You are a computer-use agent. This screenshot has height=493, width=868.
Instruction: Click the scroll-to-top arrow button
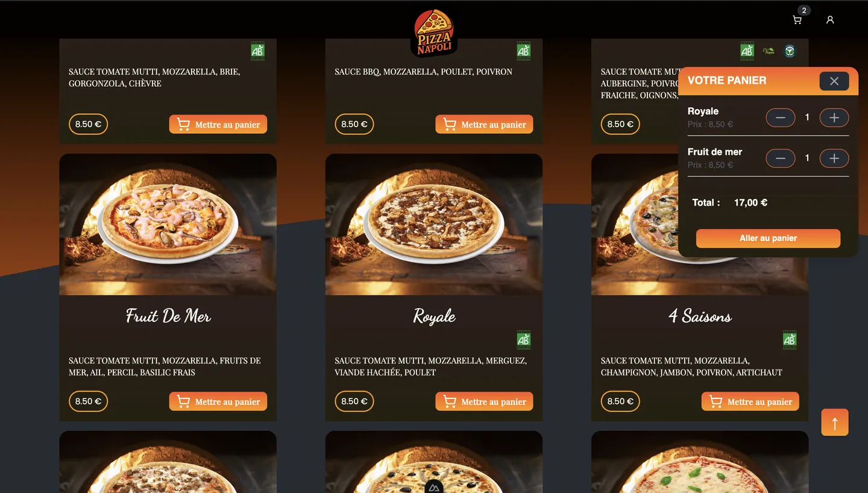(835, 422)
